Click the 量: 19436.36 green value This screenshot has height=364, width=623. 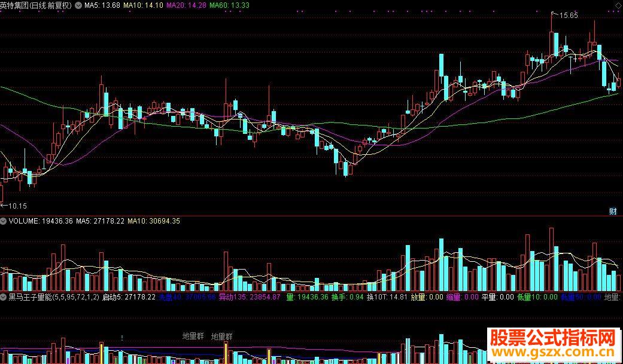(307, 296)
